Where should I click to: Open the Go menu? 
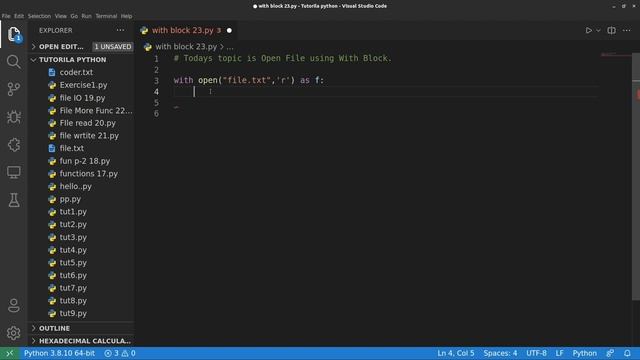(74, 16)
